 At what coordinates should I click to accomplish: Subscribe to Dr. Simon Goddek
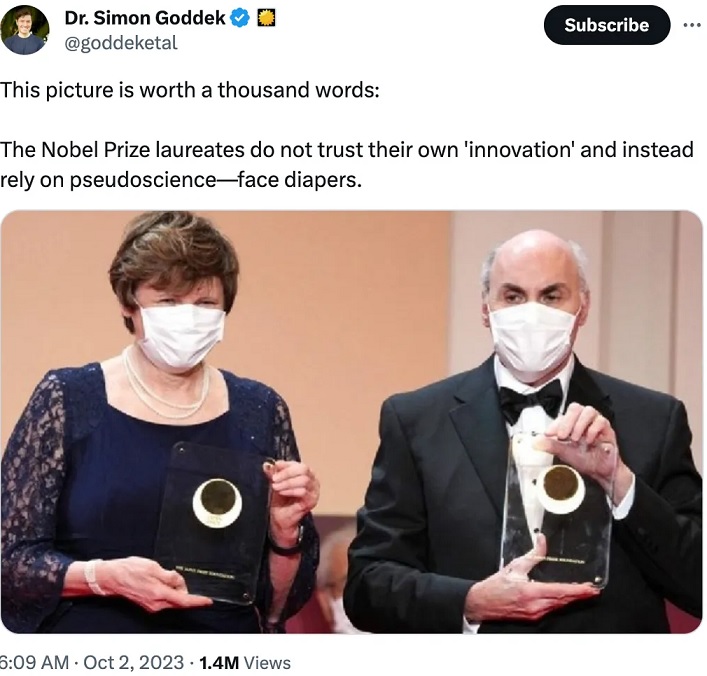(x=606, y=25)
